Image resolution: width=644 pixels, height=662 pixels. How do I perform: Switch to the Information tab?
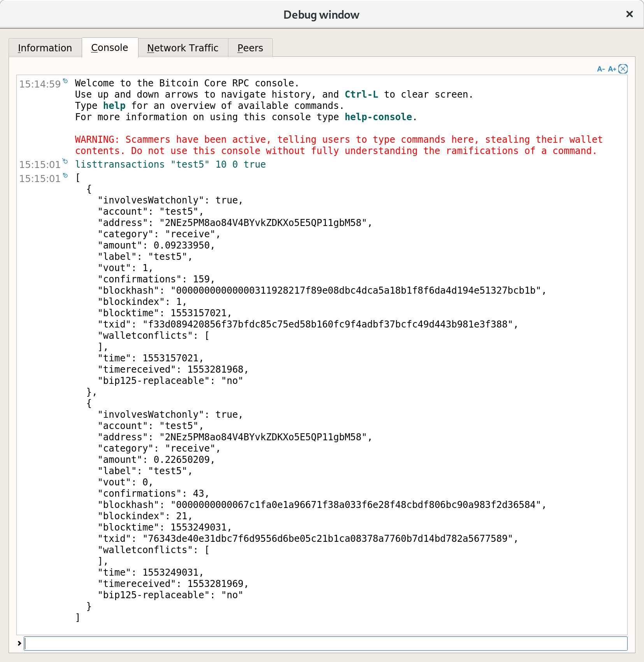tap(45, 47)
